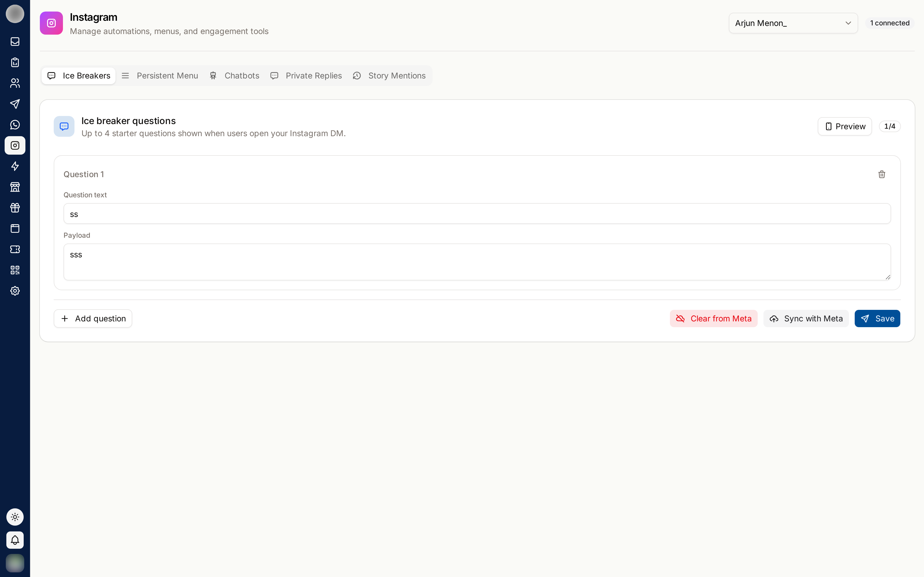Screen dimensions: 924x577
Task: Open the lightning bolt automations icon
Action: (x=15, y=166)
